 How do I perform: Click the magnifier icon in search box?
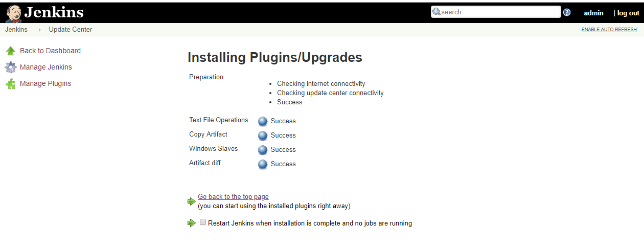(x=436, y=12)
